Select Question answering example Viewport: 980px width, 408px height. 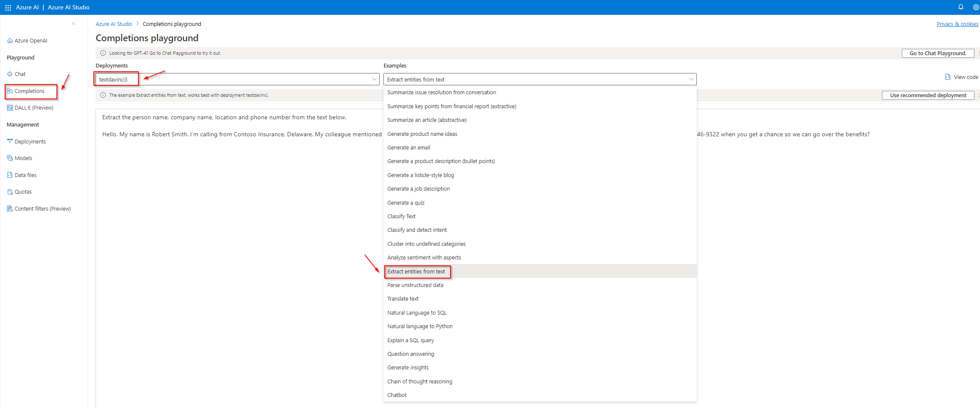540,354
